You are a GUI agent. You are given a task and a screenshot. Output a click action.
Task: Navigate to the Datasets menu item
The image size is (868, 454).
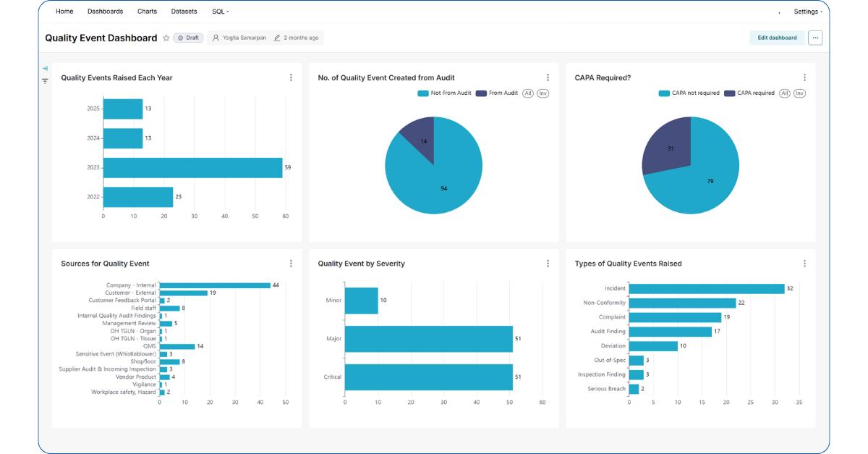point(184,11)
